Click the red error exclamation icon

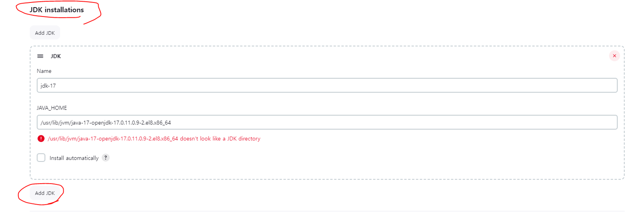click(x=41, y=139)
